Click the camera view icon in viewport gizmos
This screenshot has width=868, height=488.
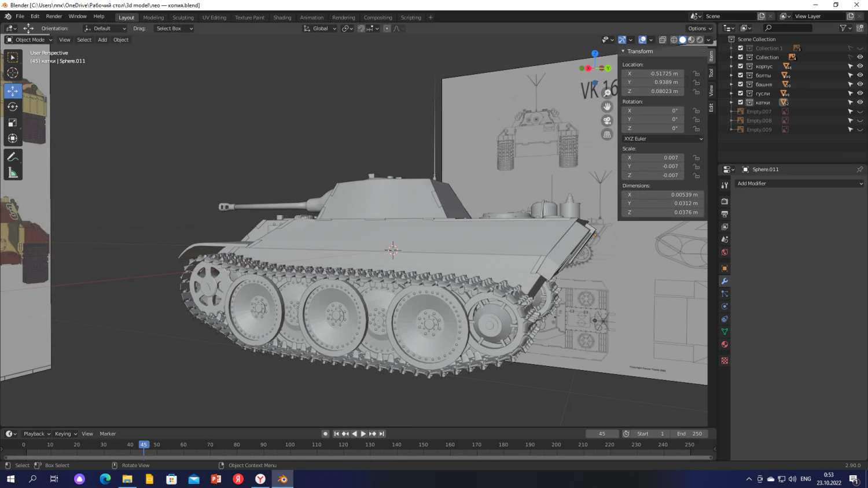coord(607,120)
